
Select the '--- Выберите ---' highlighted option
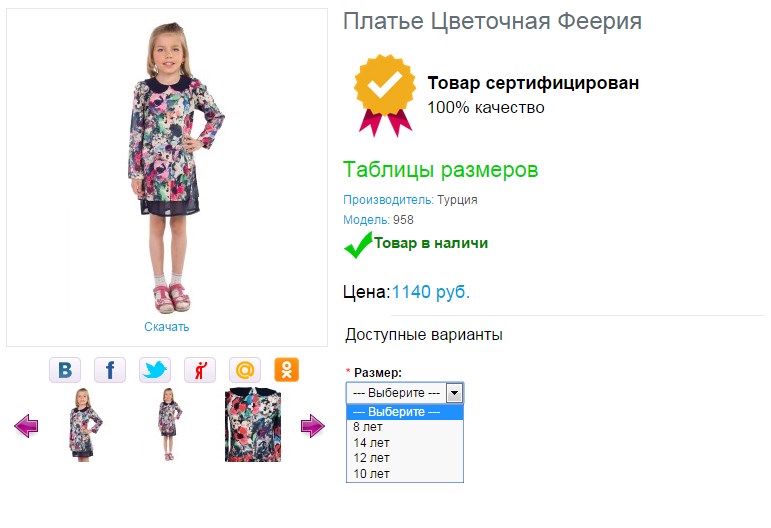pyautogui.click(x=404, y=412)
